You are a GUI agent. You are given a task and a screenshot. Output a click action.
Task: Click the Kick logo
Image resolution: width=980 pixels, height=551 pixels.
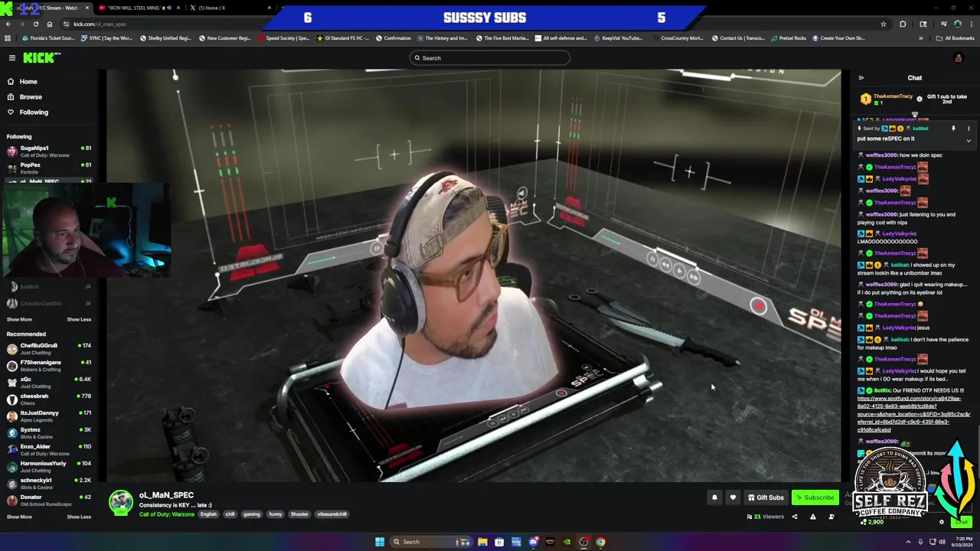(x=41, y=57)
